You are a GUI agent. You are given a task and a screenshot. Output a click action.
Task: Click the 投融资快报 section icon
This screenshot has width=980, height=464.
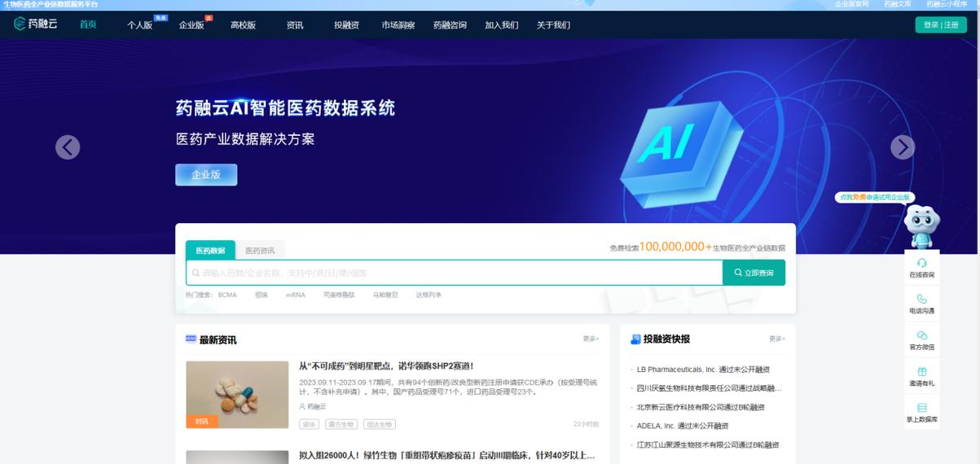coord(635,339)
